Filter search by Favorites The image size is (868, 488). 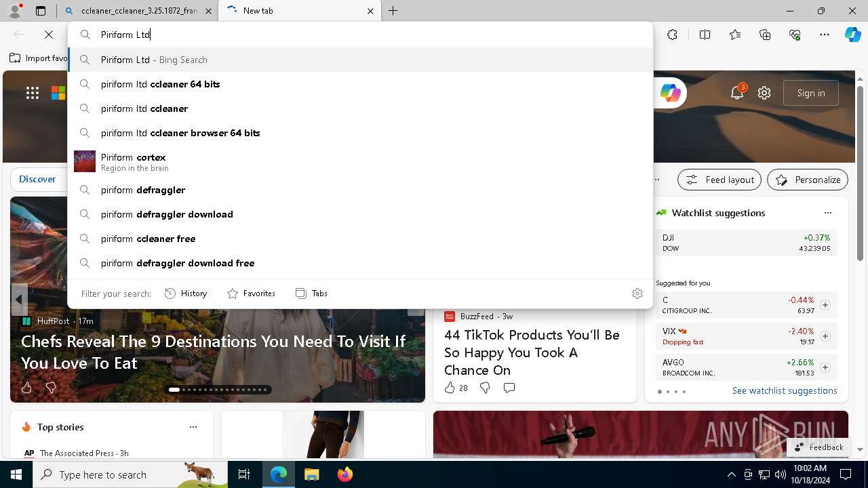251,293
